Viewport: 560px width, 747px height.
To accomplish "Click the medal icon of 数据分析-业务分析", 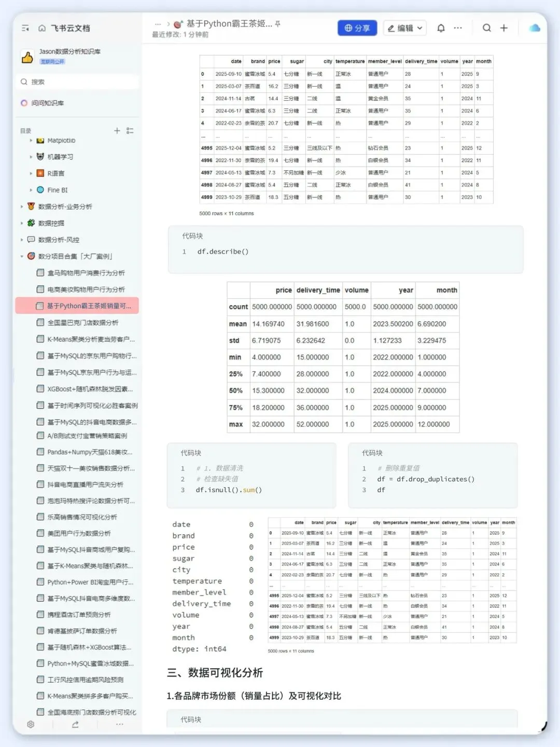I will pos(31,206).
